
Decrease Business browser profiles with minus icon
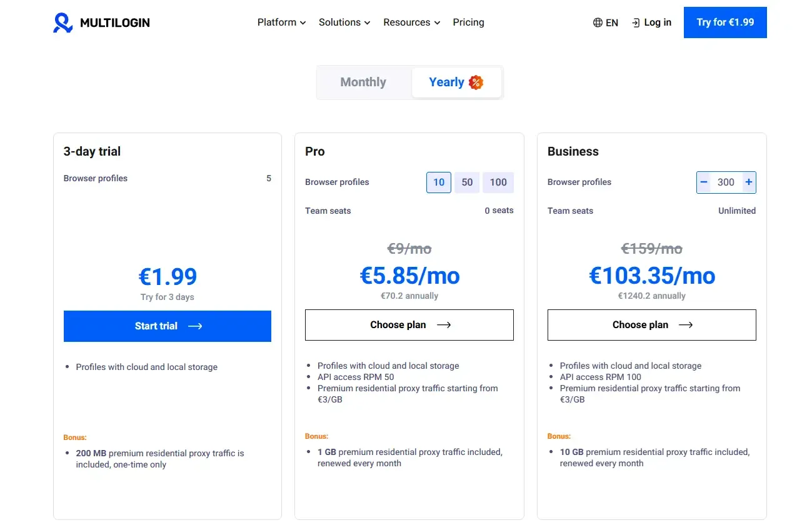pos(704,182)
